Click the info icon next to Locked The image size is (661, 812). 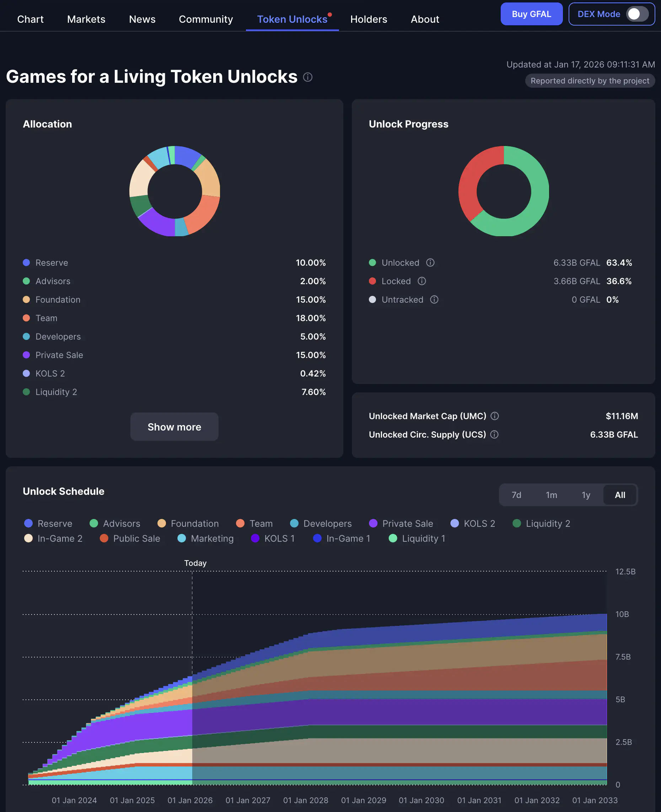(421, 281)
